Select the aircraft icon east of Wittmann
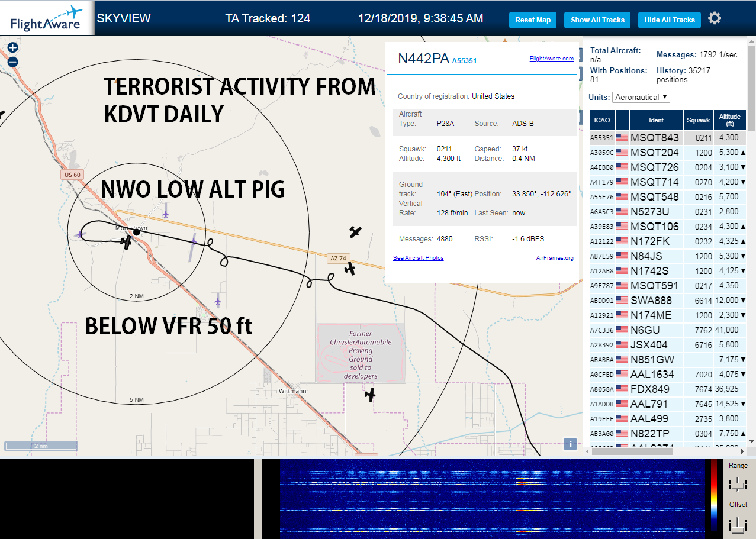 click(370, 395)
